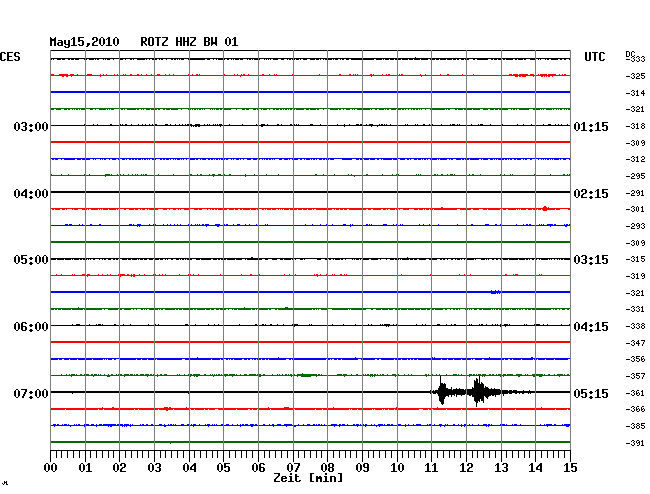Viewport: 650px width, 494px height.
Task: Select the "04:15" UTC time label
Action: [591, 327]
